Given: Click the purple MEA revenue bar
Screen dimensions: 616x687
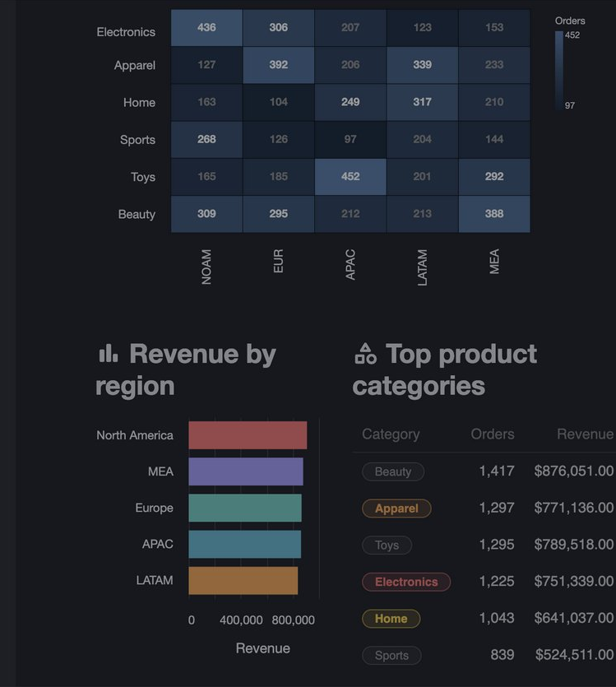Looking at the screenshot, I should coord(246,471).
